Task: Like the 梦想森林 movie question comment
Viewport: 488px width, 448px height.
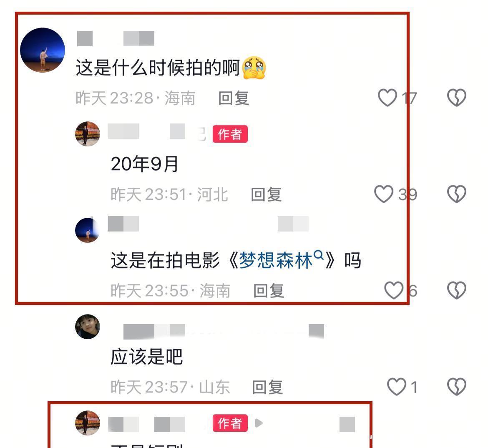Action: tap(394, 290)
